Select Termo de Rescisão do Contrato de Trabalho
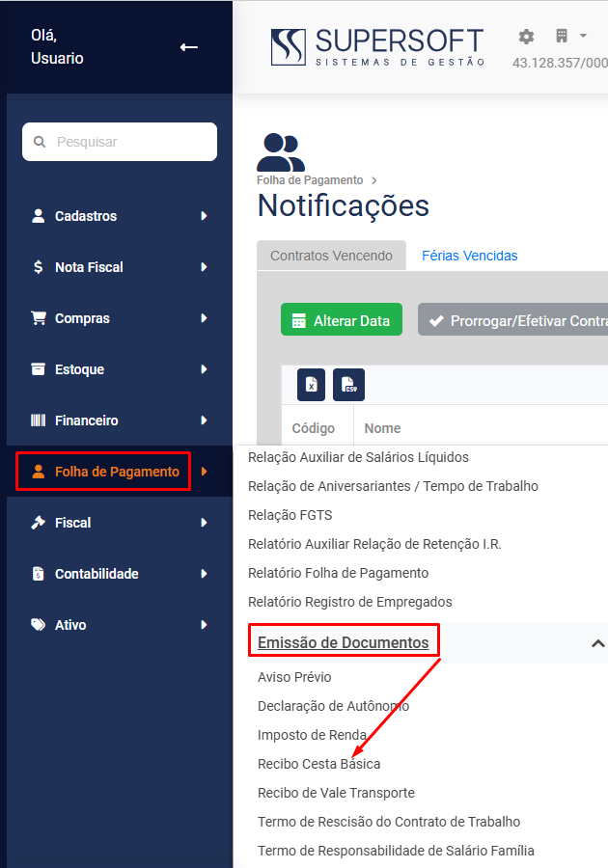608x868 pixels. click(x=389, y=822)
